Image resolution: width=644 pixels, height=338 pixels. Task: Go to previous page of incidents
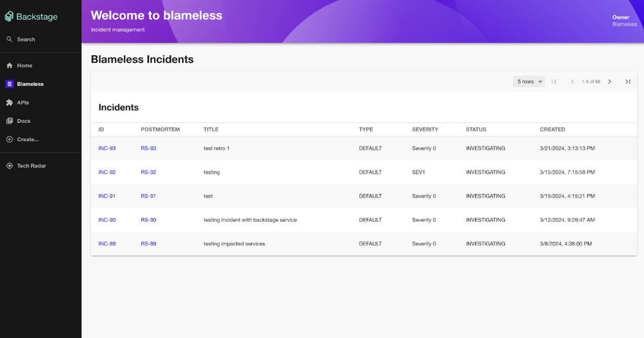tap(572, 81)
